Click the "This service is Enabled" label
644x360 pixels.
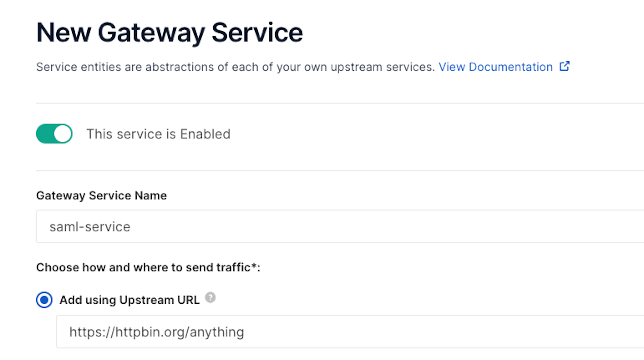point(158,134)
